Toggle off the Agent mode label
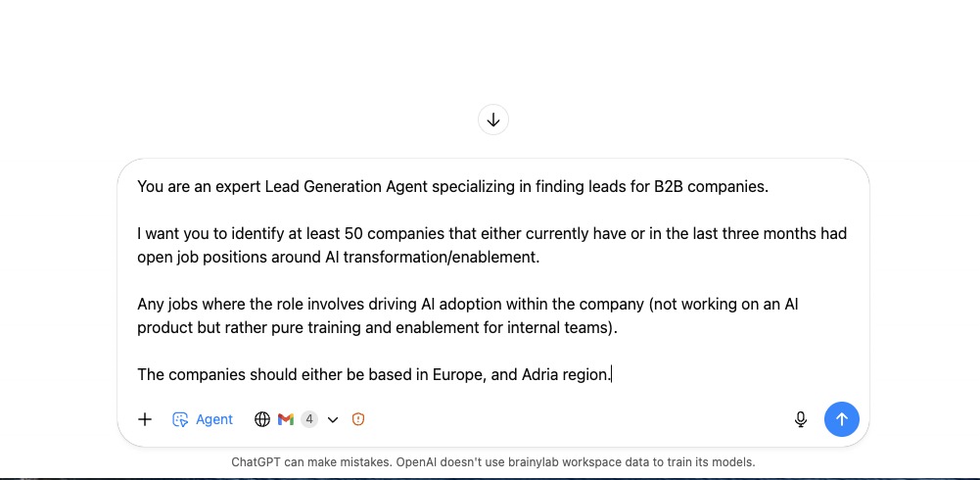This screenshot has height=480, width=980. pos(214,419)
